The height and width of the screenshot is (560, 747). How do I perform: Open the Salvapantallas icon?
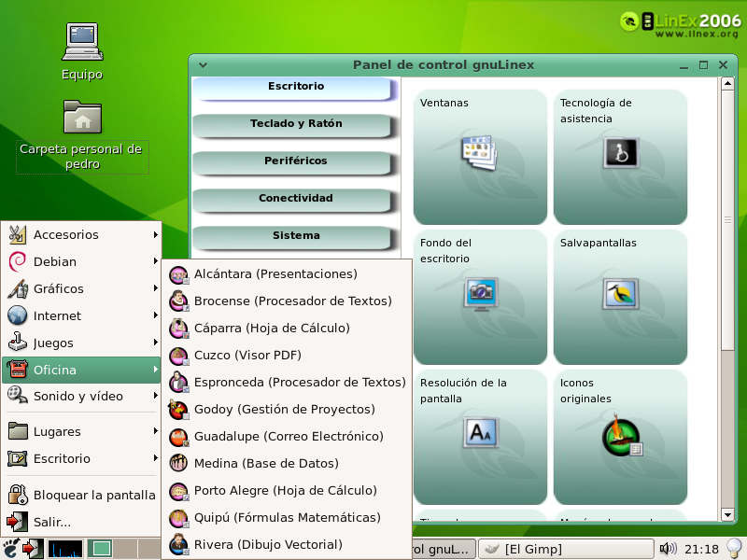(620, 292)
